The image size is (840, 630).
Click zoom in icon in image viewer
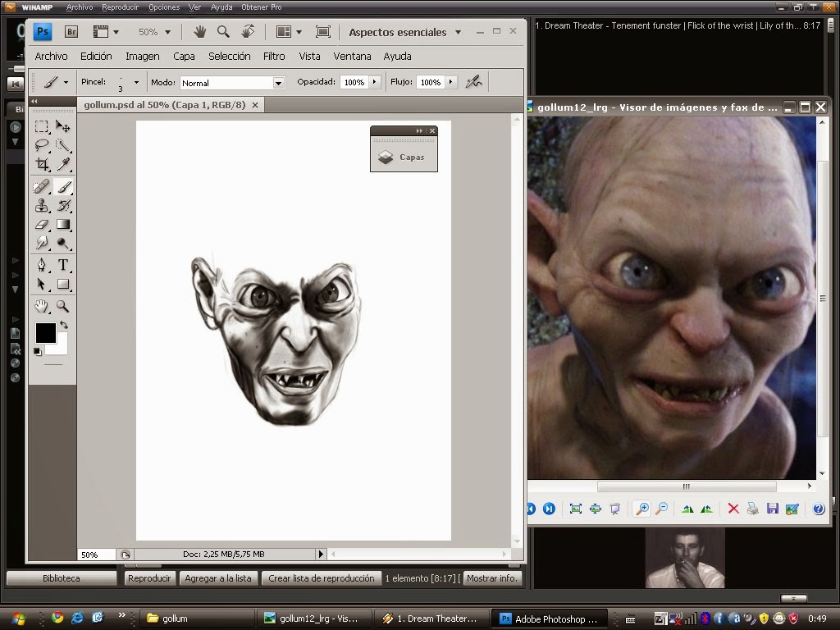click(641, 509)
